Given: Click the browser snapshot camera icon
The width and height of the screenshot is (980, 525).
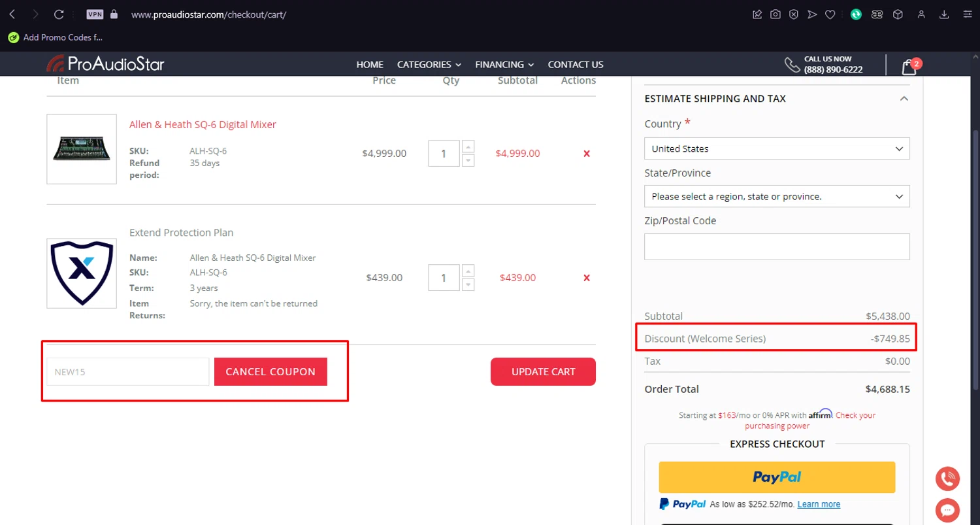Looking at the screenshot, I should pyautogui.click(x=776, y=14).
